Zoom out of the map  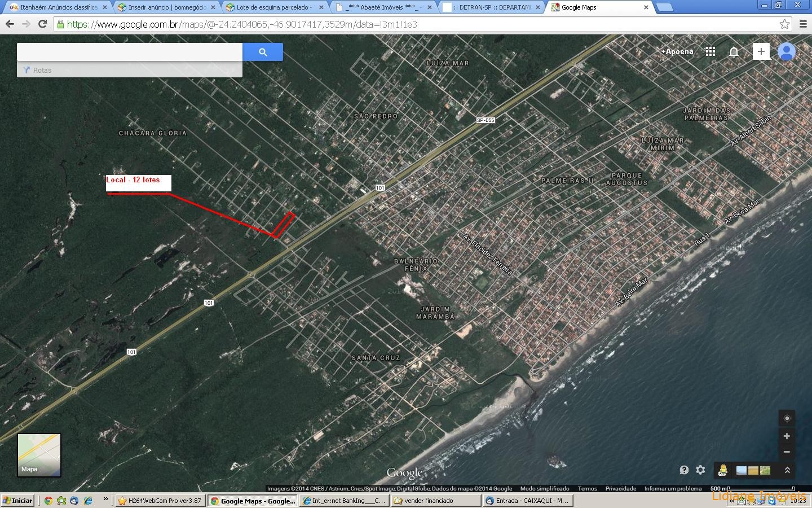(x=787, y=452)
